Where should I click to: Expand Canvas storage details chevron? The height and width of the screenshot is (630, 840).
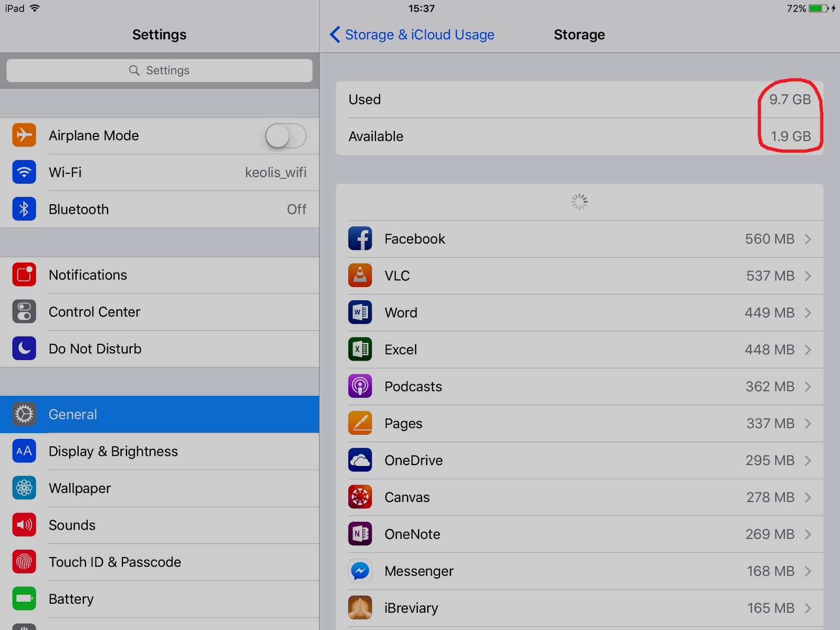[x=808, y=497]
